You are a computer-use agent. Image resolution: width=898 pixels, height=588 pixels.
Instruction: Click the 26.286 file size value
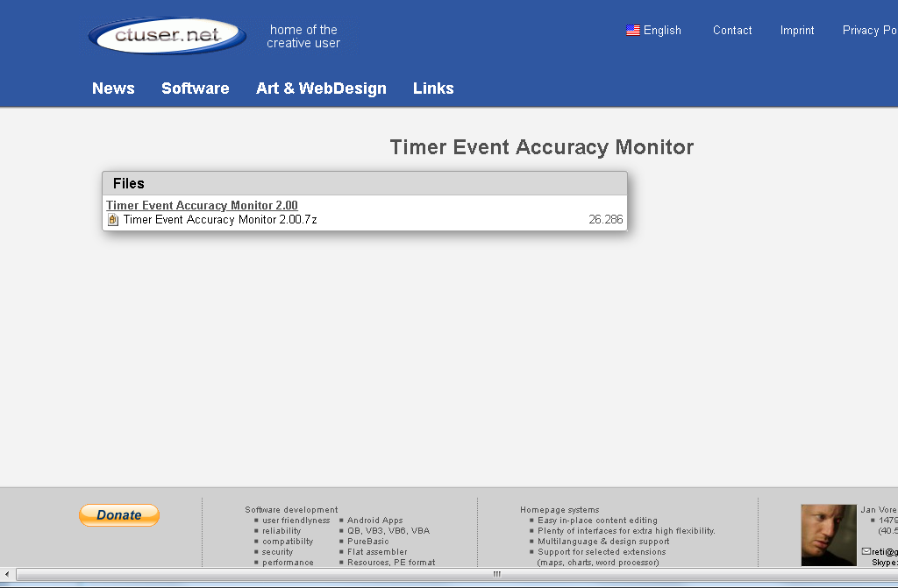(x=605, y=220)
